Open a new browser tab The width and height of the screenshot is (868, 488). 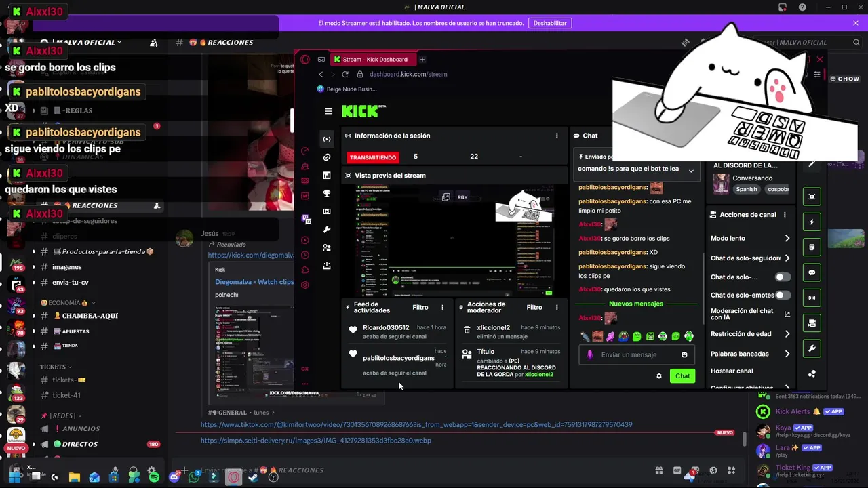click(422, 59)
